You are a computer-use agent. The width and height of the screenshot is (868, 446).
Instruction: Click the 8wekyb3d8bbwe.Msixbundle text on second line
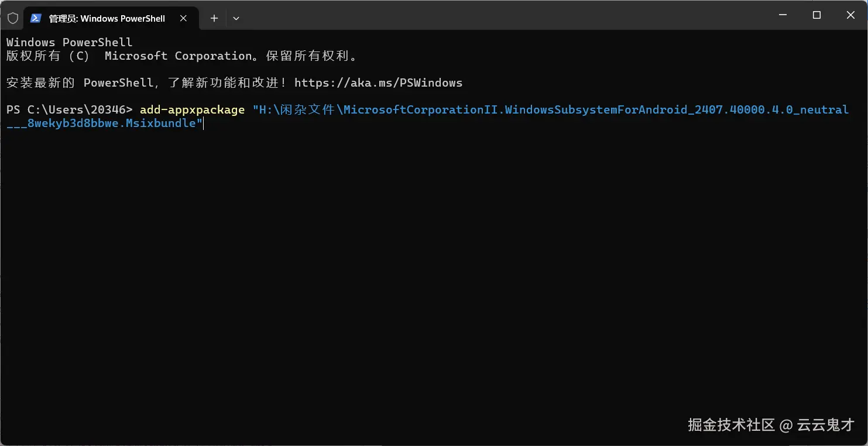pyautogui.click(x=111, y=123)
